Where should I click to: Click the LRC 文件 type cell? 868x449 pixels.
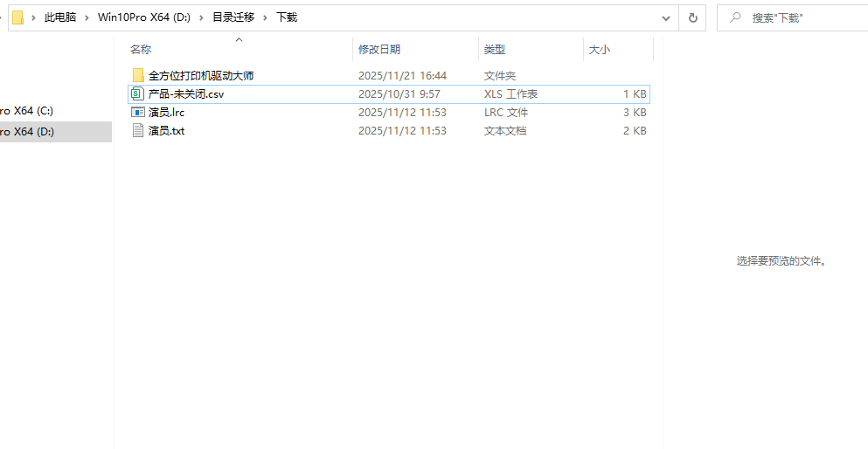[x=505, y=112]
